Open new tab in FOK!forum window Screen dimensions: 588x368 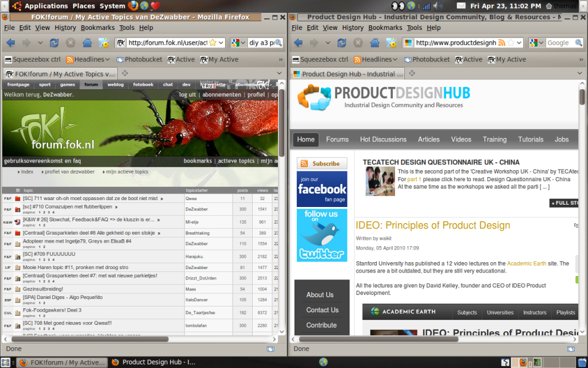pyautogui.click(x=125, y=73)
